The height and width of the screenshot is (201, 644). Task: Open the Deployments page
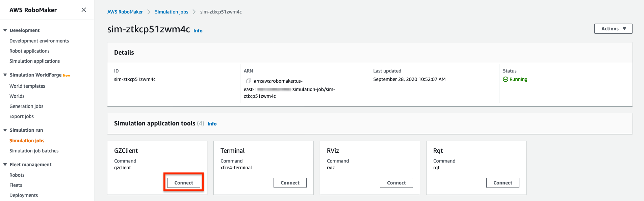pos(24,195)
